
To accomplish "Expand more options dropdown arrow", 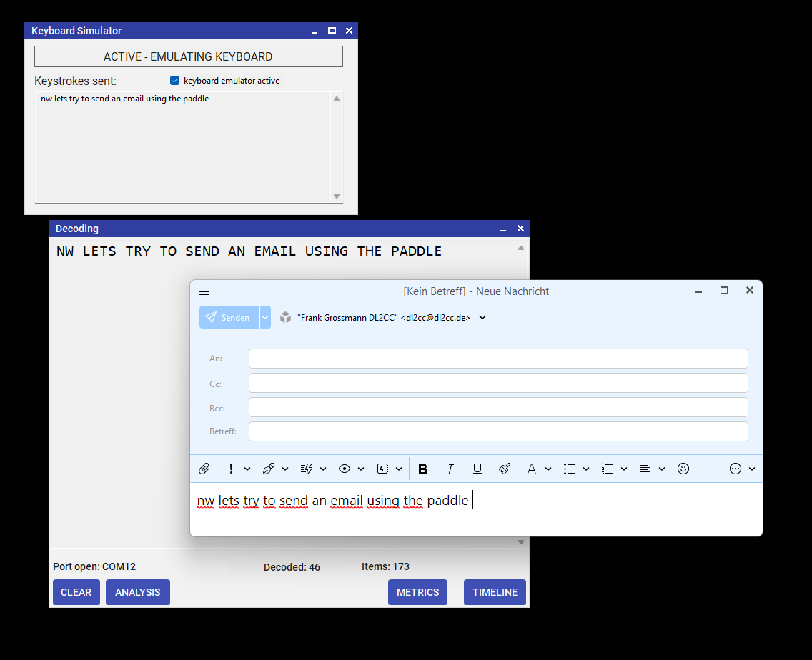I will coord(752,469).
